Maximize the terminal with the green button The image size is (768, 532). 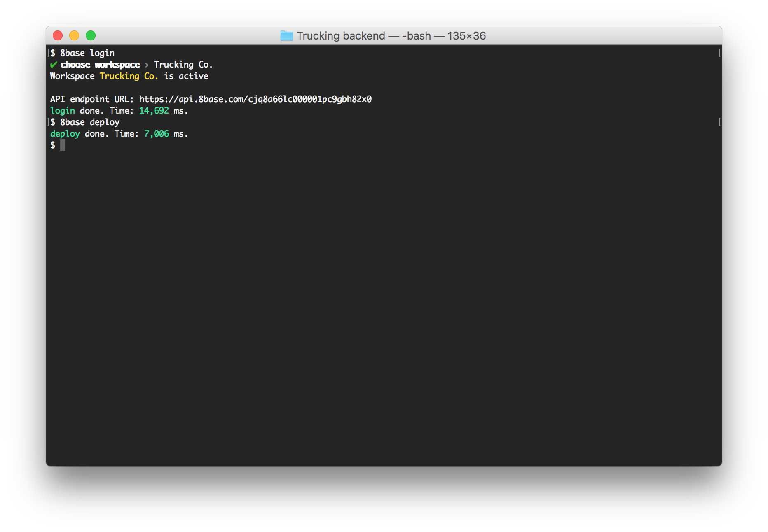pyautogui.click(x=91, y=35)
